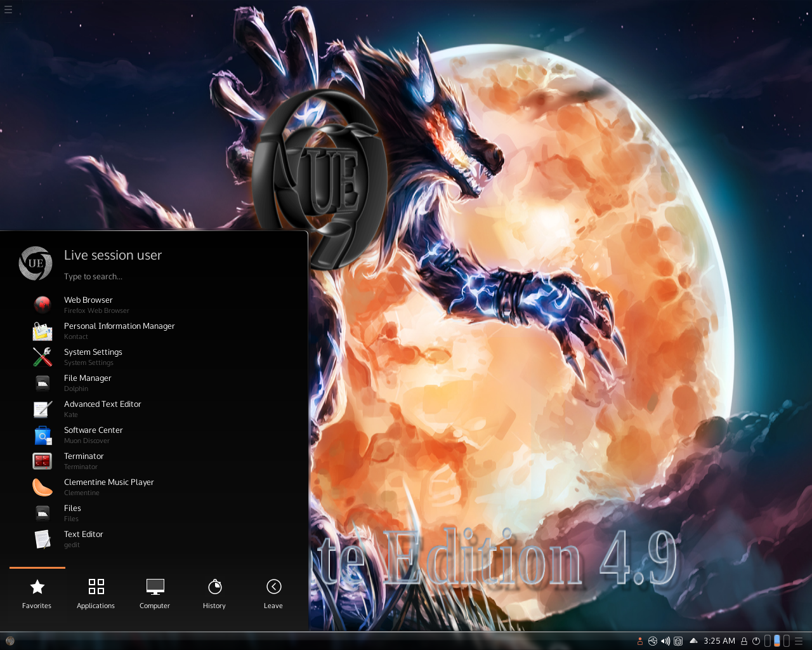Open the panel settings hamburger at far right
The image size is (812, 650).
point(799,641)
